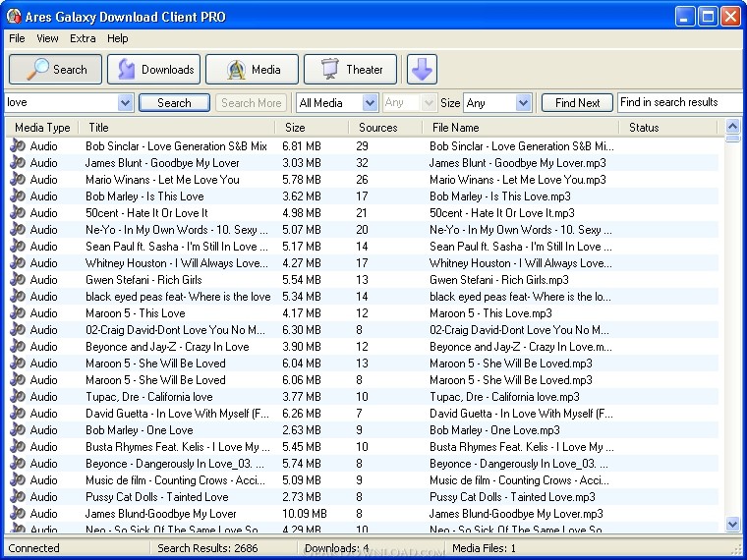Screen dimensions: 747x560
Task: Click audio icon for Bob Sinclar Love Generation
Action: click(18, 145)
